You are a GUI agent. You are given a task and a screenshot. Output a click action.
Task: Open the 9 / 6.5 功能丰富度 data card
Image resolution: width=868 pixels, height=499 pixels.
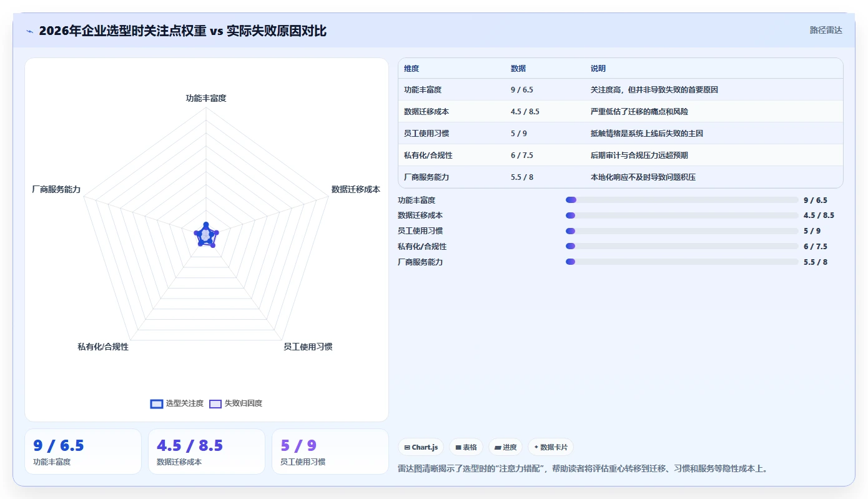[83, 452]
